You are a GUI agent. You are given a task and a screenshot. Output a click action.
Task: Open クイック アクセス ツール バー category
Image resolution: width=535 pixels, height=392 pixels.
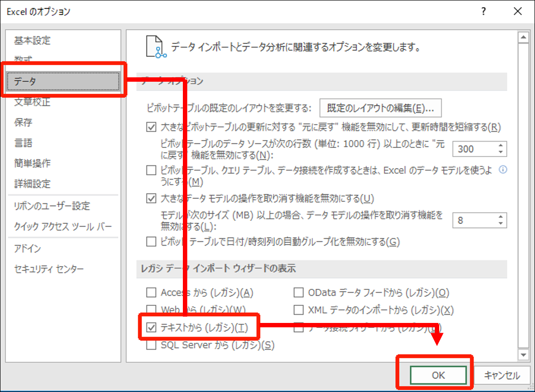click(x=63, y=227)
